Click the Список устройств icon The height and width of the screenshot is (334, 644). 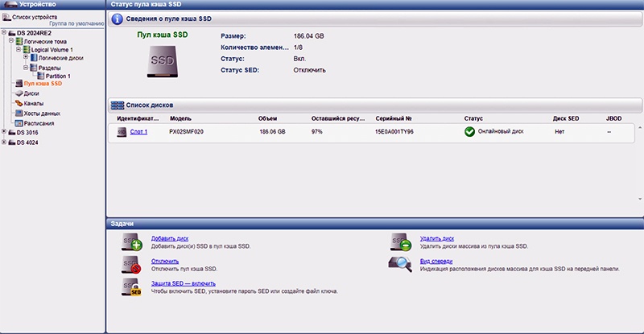[x=6, y=17]
